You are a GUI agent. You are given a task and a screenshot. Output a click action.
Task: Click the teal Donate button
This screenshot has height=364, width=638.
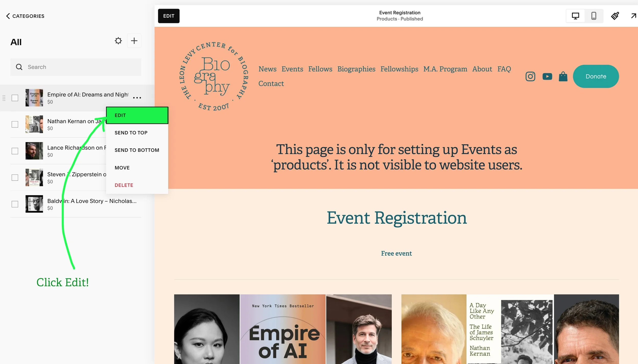click(x=596, y=77)
